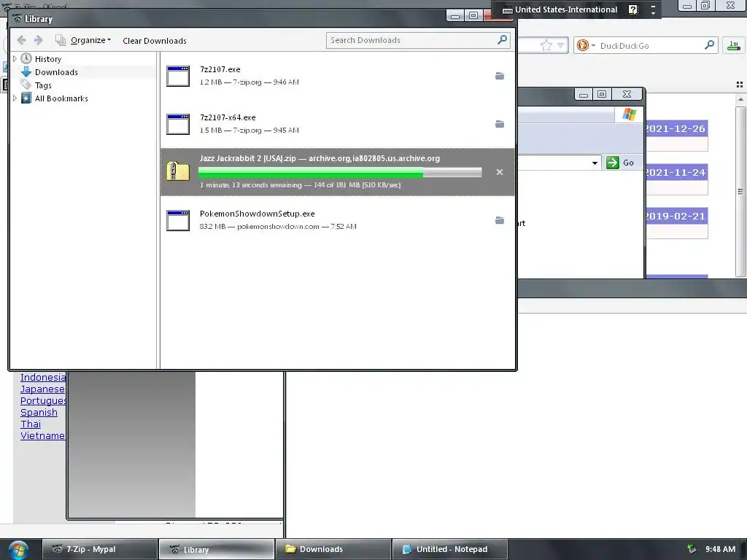Open the Vietnamese language link

pyautogui.click(x=42, y=436)
